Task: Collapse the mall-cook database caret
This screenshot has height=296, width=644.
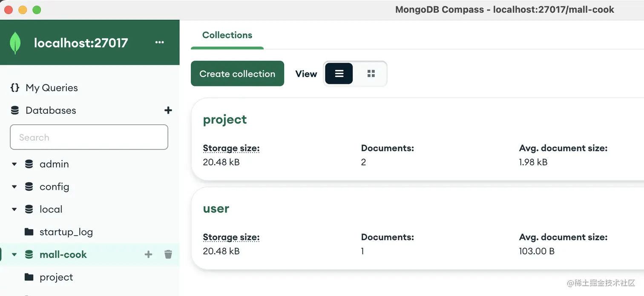Action: [x=14, y=255]
